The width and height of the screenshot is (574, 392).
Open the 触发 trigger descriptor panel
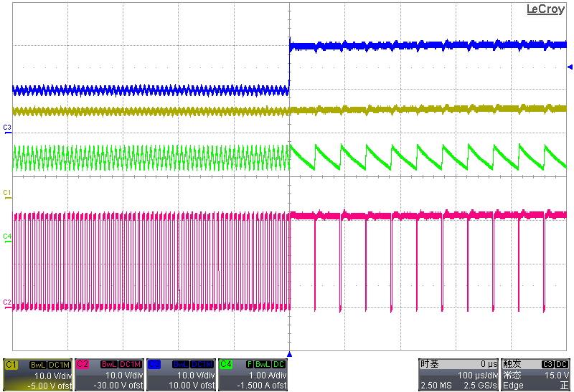[535, 375]
